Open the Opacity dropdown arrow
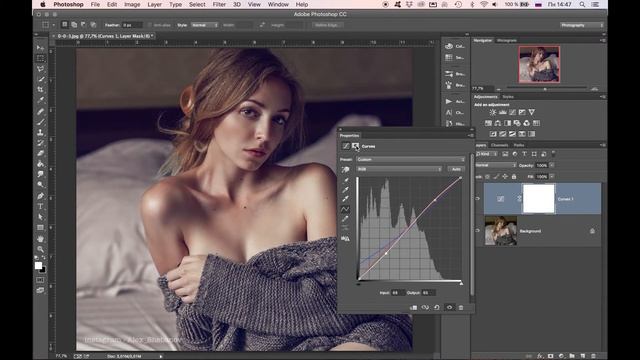The height and width of the screenshot is (360, 640). click(x=552, y=165)
